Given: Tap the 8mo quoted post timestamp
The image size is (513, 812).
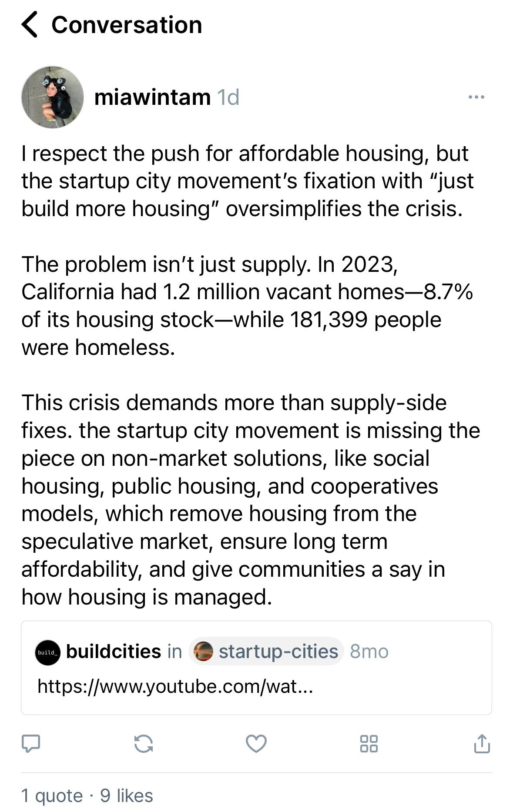Looking at the screenshot, I should pos(369,652).
